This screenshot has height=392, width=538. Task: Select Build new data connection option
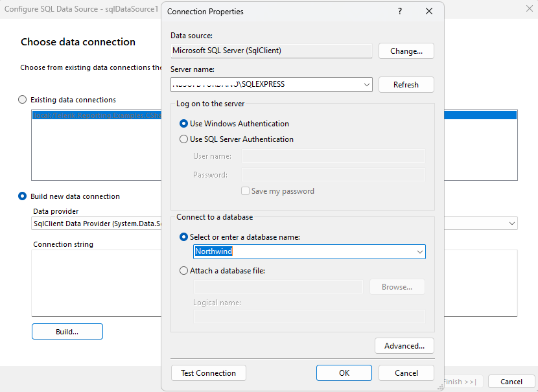coord(23,196)
